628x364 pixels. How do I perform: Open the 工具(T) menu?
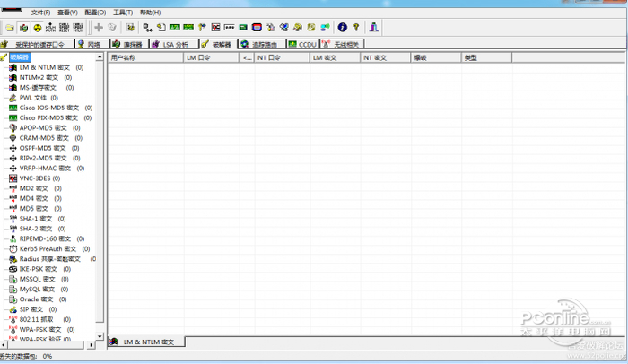click(123, 13)
